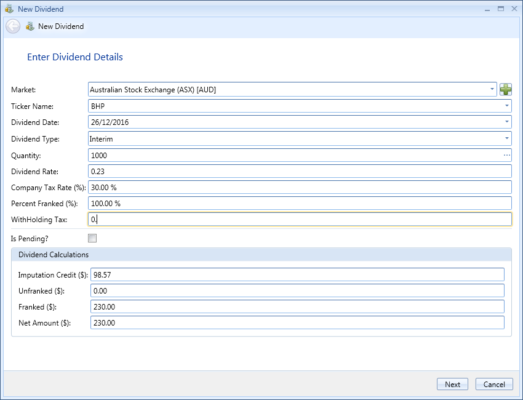Viewport: 523px width, 400px height.
Task: Minimize the New Dividend window
Action: (487, 9)
